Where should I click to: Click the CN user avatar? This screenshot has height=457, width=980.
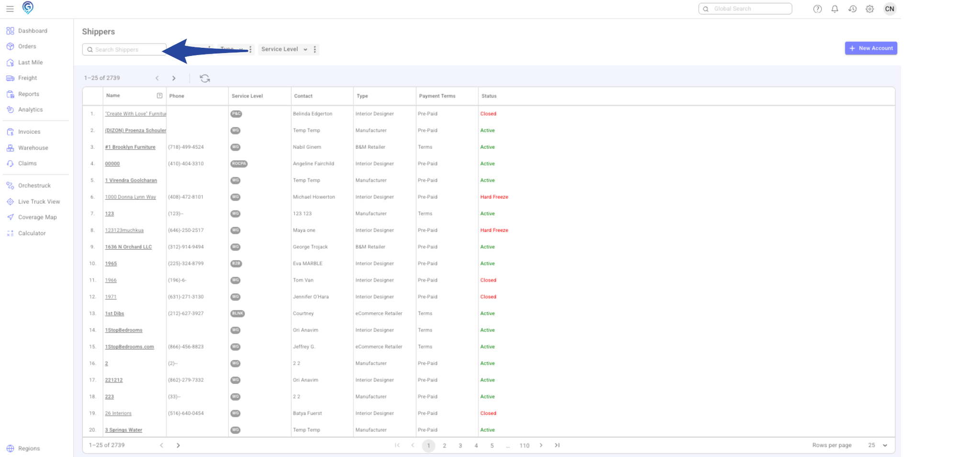[890, 9]
